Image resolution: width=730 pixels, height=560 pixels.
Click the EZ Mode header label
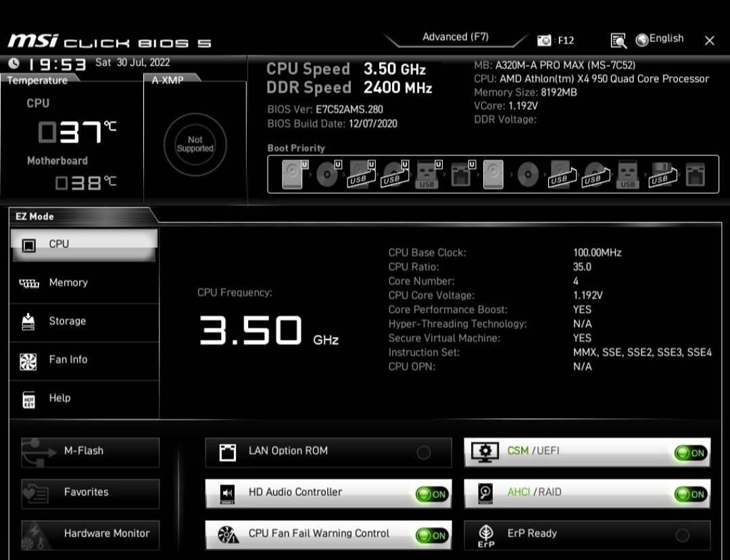point(34,216)
